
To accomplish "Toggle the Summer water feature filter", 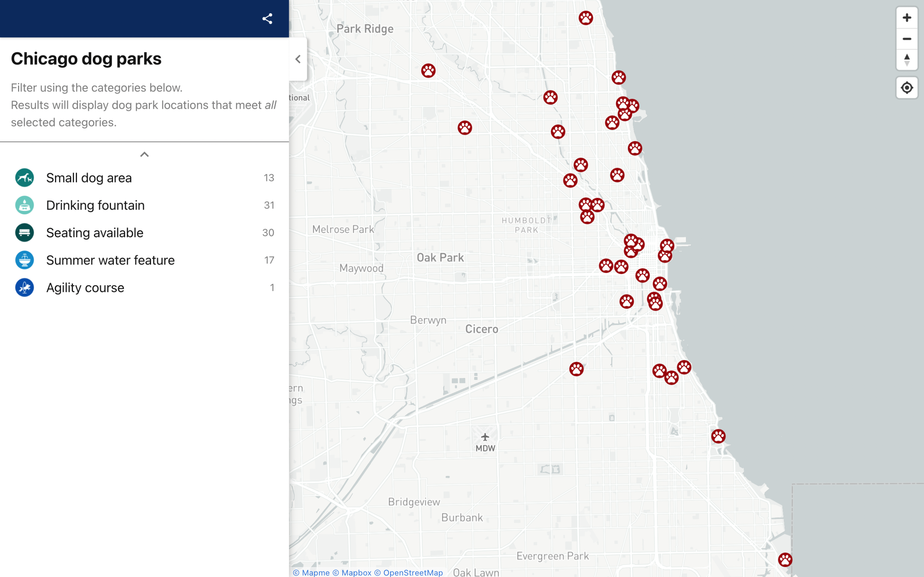I will (x=110, y=260).
